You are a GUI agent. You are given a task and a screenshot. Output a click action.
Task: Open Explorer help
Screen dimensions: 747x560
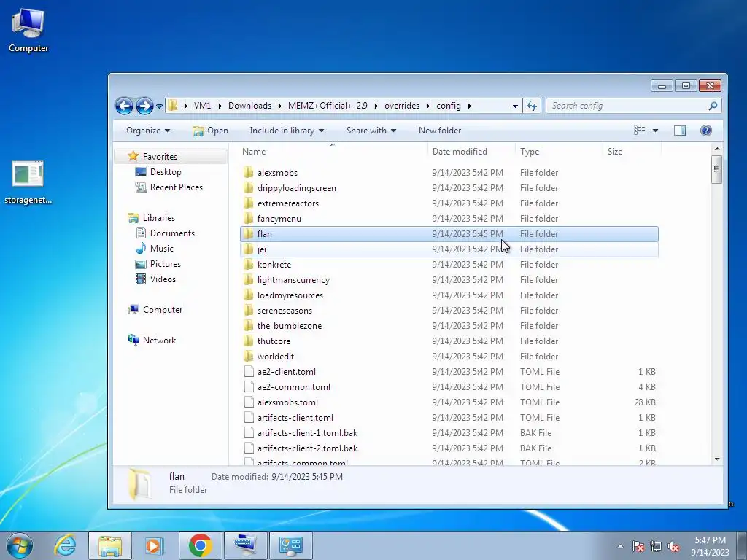click(x=706, y=131)
